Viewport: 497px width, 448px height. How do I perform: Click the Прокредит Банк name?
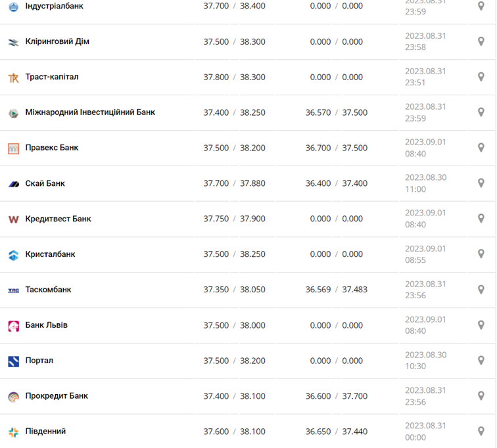(57, 396)
